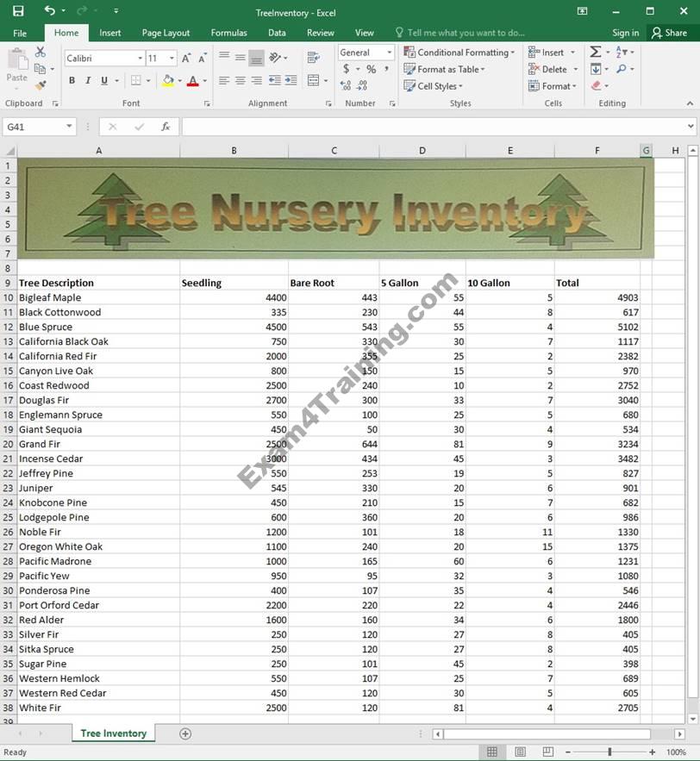Screen dimensions: 700x761
Task: Switch to Page Layout view icon
Action: [519, 752]
